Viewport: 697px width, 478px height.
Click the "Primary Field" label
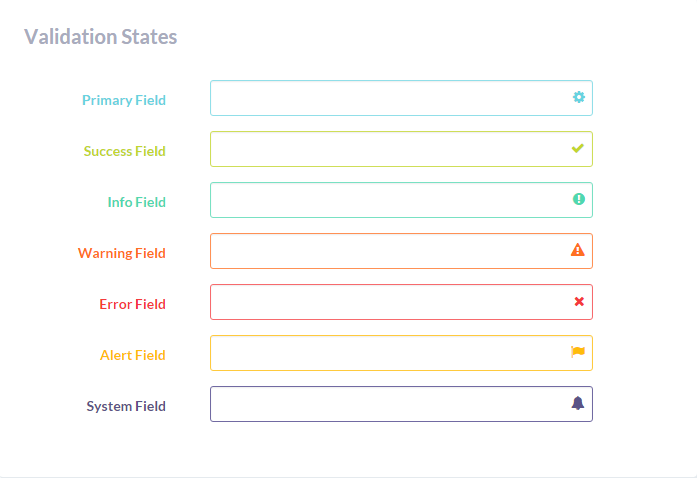[124, 100]
